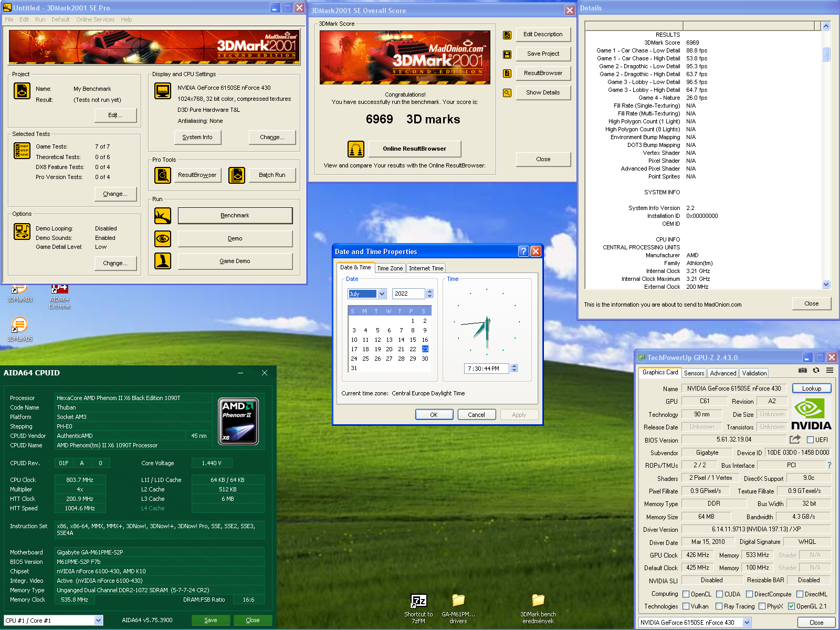Toggle the DirectCompute checkbox
The width and height of the screenshot is (840, 630).
pyautogui.click(x=749, y=594)
